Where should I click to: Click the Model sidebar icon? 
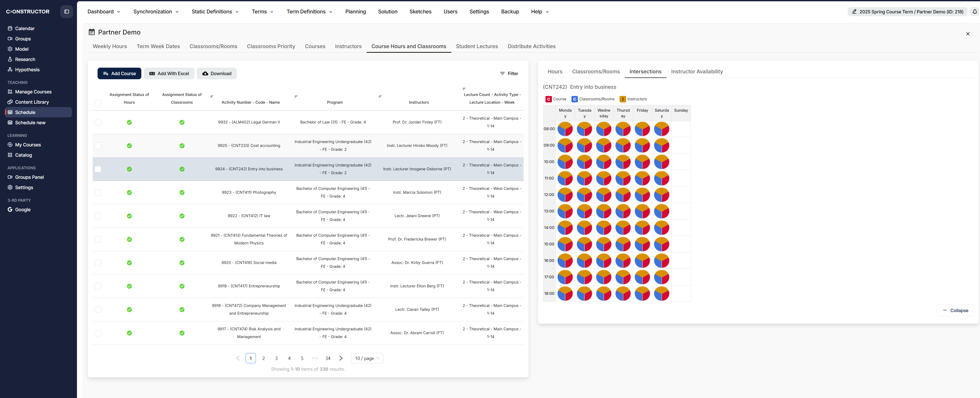pyautogui.click(x=10, y=49)
